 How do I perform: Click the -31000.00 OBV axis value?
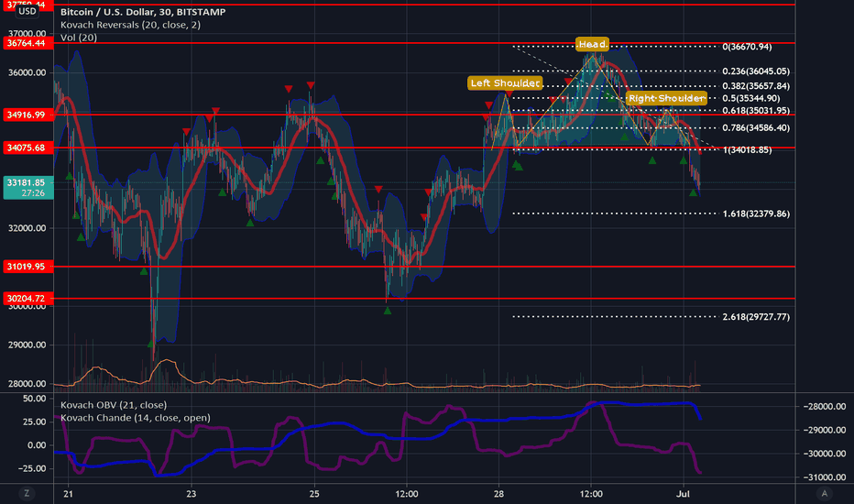825,477
